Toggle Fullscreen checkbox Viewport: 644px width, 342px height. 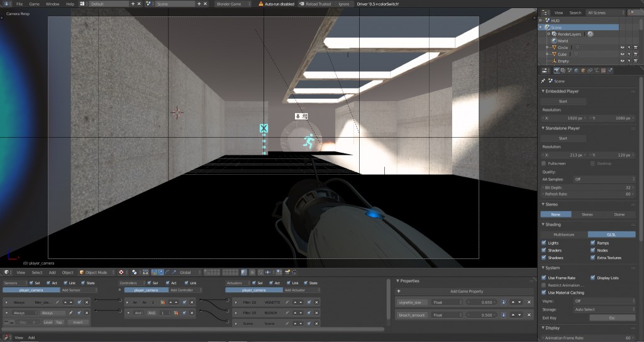click(544, 163)
